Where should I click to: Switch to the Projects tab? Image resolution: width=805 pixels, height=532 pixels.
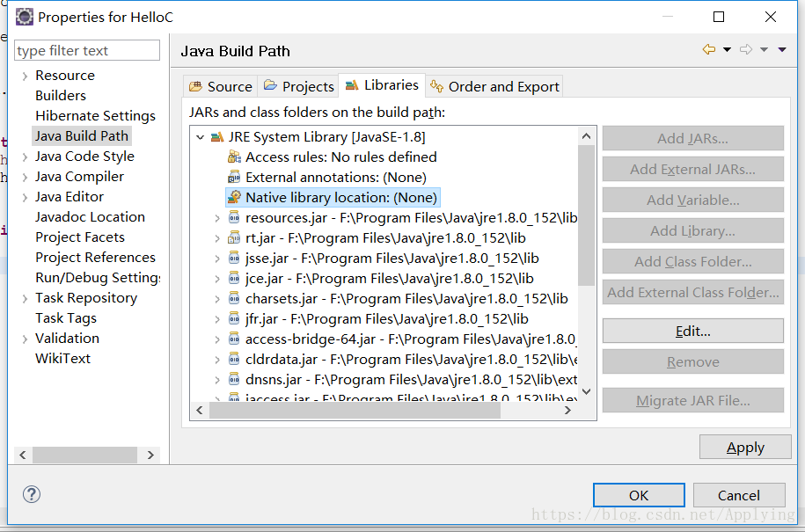pyautogui.click(x=299, y=87)
